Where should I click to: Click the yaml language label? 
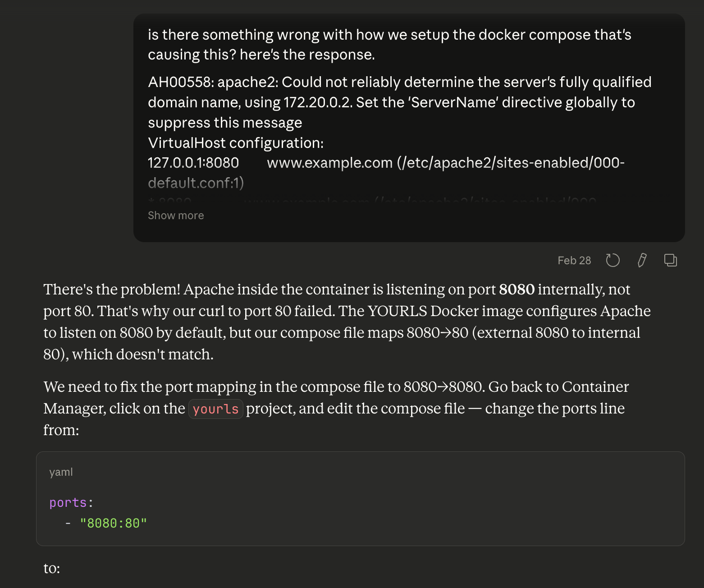61,472
